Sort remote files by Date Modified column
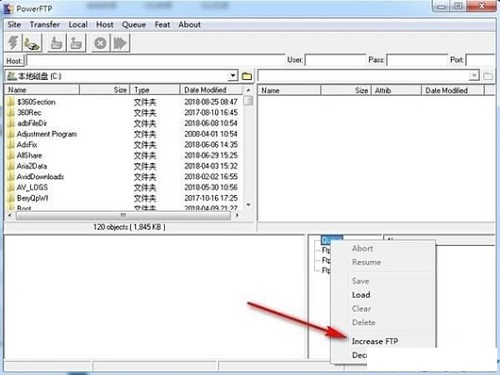This screenshot has height=375, width=500. pyautogui.click(x=453, y=90)
